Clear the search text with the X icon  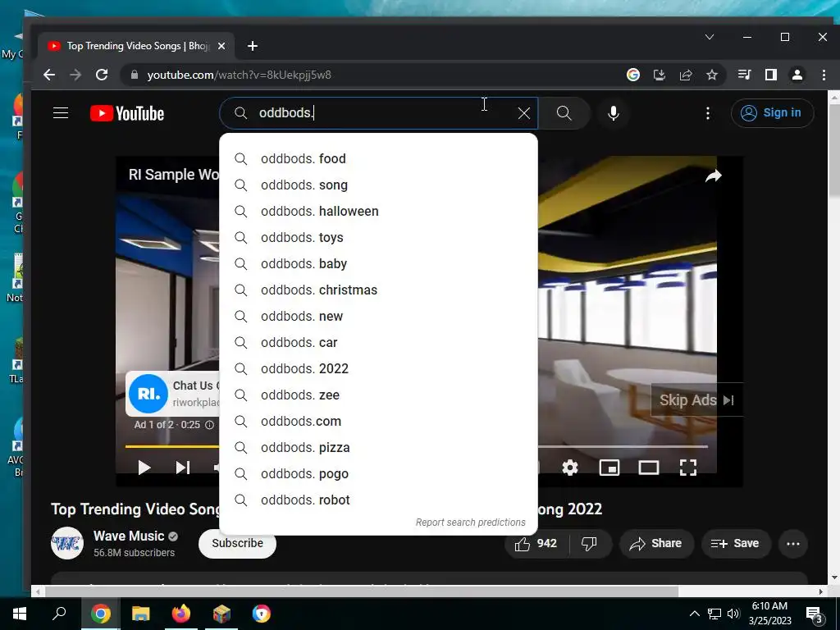pos(524,113)
